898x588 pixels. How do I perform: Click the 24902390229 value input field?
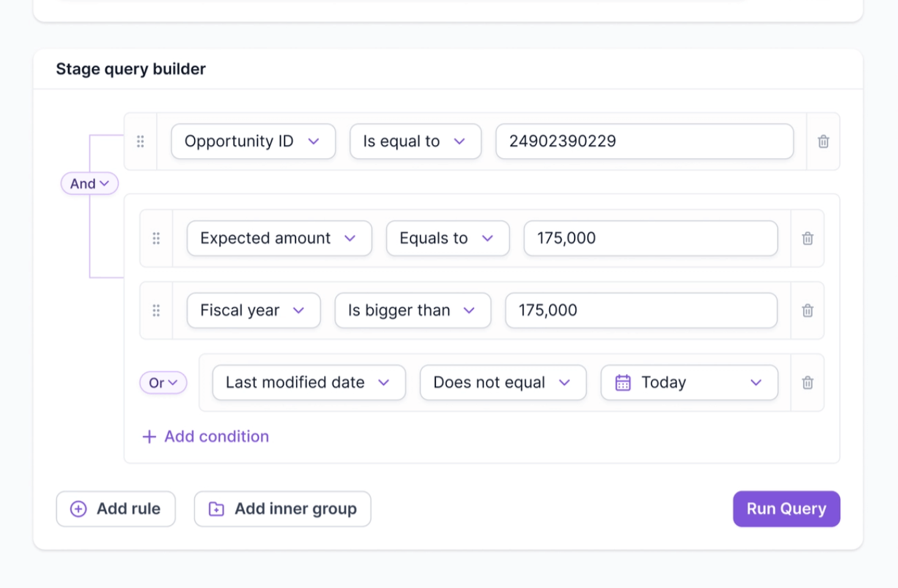[x=644, y=141]
